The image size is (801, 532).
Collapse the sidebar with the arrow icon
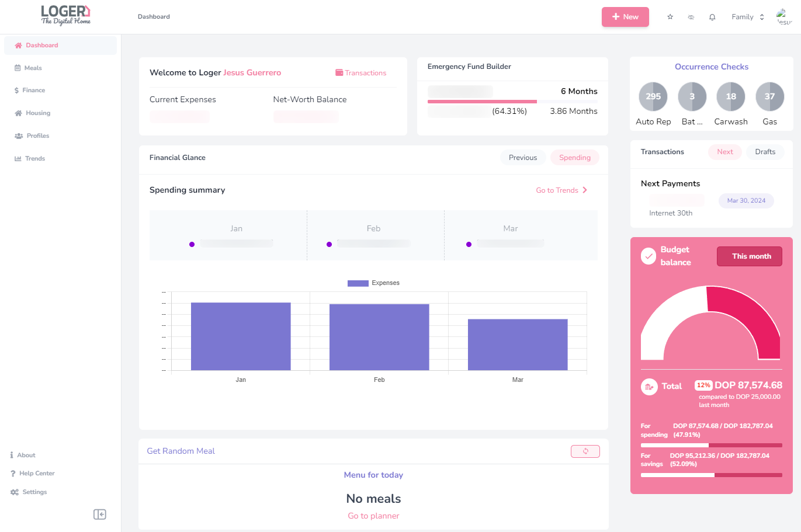pos(100,514)
